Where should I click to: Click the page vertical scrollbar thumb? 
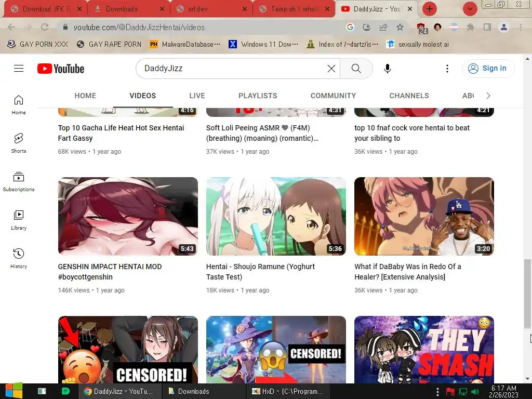point(527,294)
